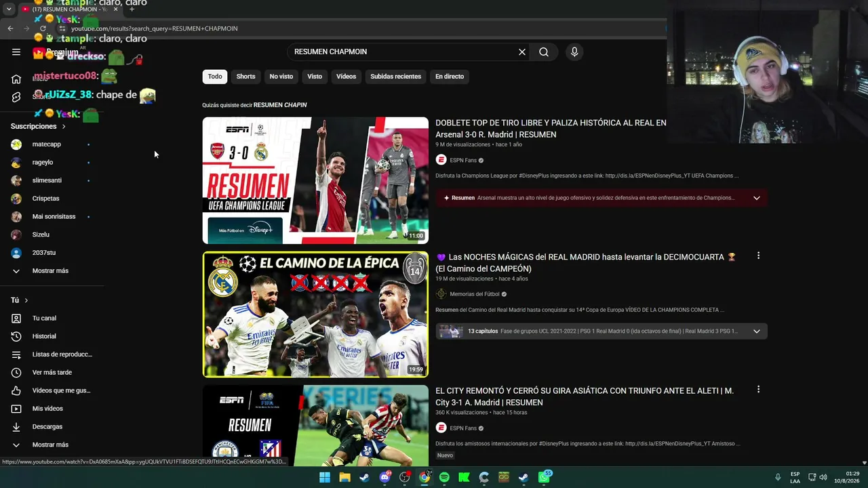
Task: Play El Camino de la Épica thumbnail
Action: (315, 314)
